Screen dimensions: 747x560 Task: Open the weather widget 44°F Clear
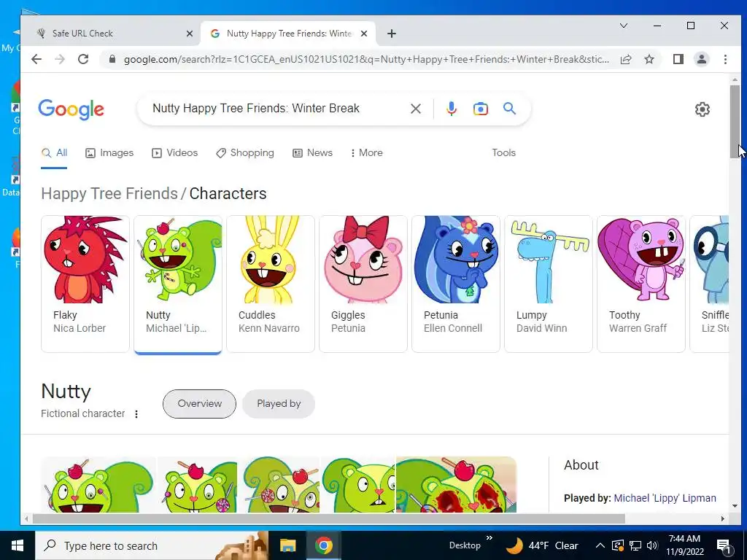[542, 545]
